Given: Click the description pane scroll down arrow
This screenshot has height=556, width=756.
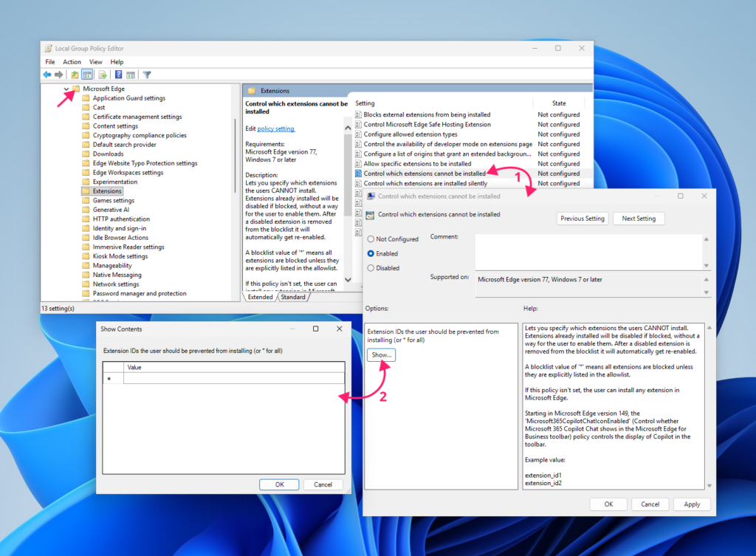Looking at the screenshot, I should 348,280.
